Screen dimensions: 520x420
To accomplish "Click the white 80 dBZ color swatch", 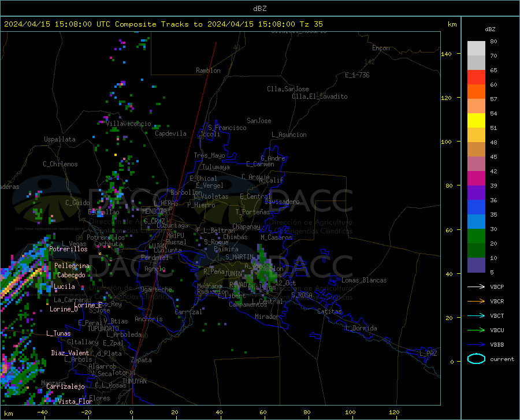I will click(476, 49).
